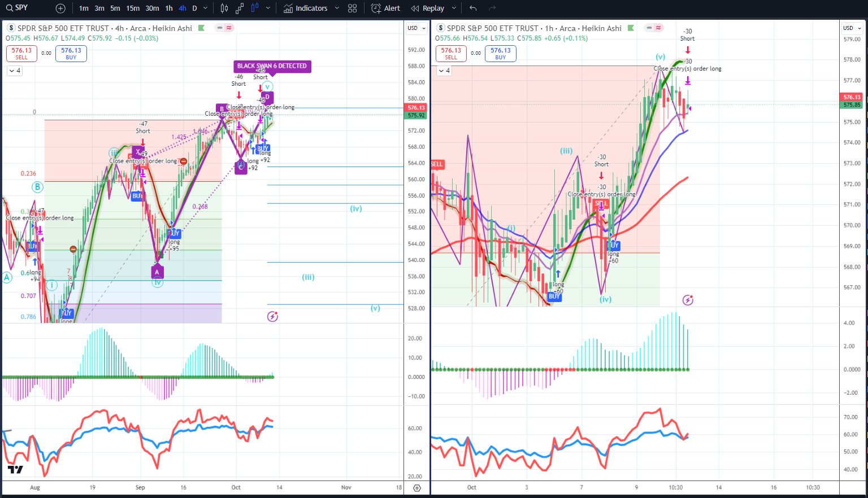This screenshot has height=498, width=868.
Task: Click the SPDR logo in the 1h chart legend
Action: pyautogui.click(x=440, y=28)
